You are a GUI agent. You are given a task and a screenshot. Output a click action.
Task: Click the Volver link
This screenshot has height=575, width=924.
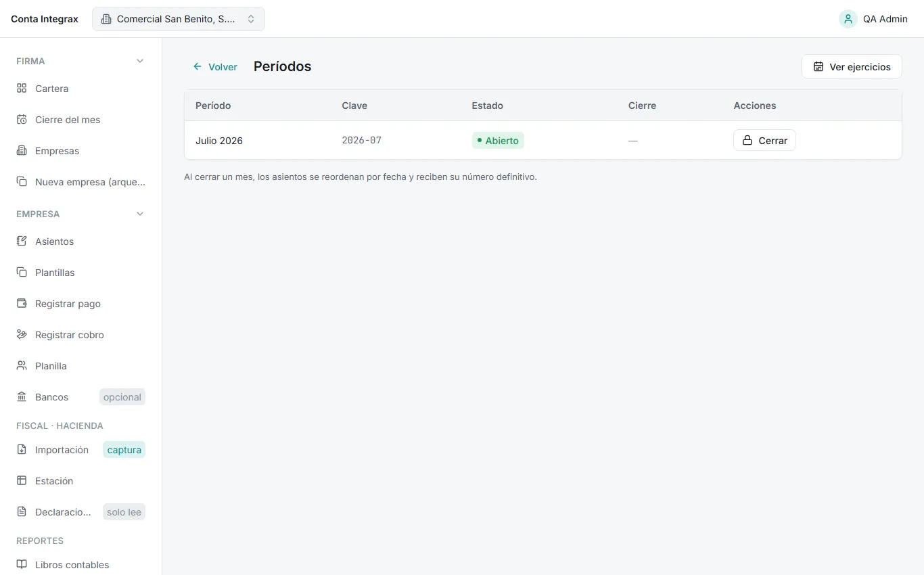[x=215, y=66]
